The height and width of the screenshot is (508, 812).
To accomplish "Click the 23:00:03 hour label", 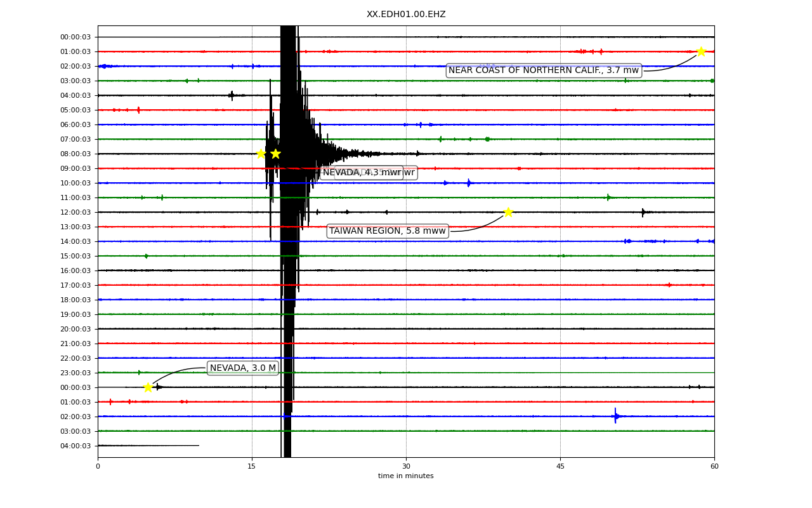I will [75, 373].
